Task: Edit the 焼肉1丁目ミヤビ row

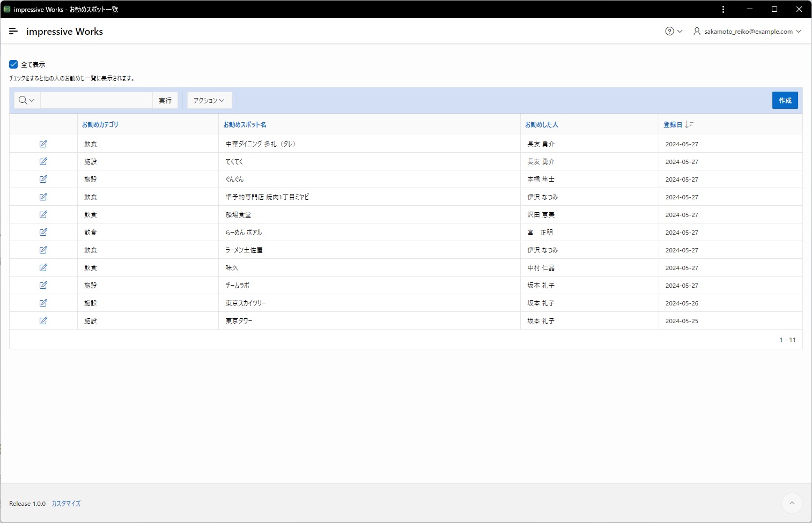Action: 43,197
